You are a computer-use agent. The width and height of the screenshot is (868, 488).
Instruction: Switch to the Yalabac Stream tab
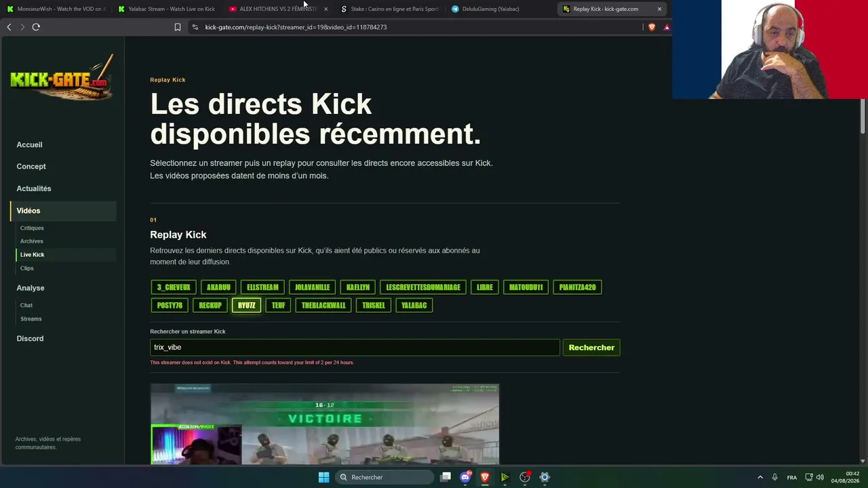(166, 9)
